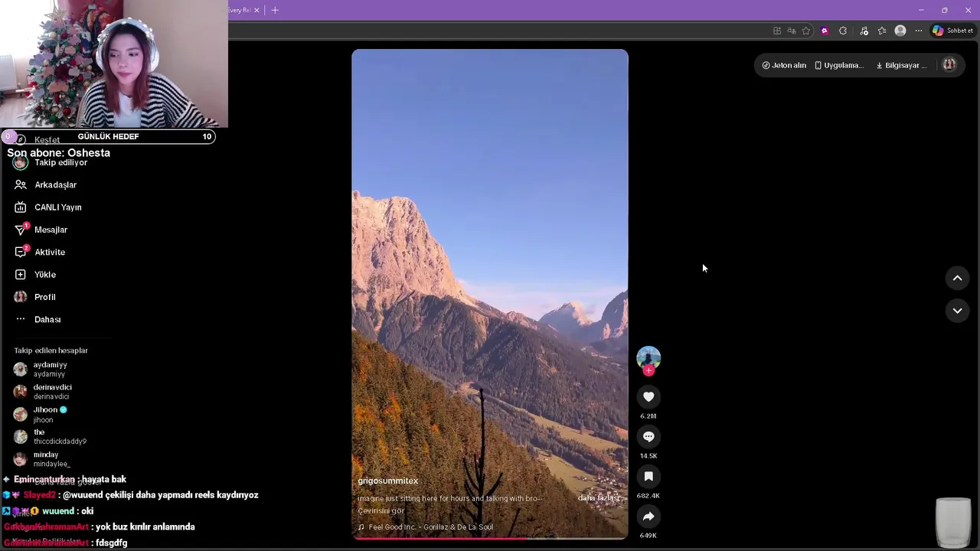Click the split screen icon in address bar

(x=777, y=31)
